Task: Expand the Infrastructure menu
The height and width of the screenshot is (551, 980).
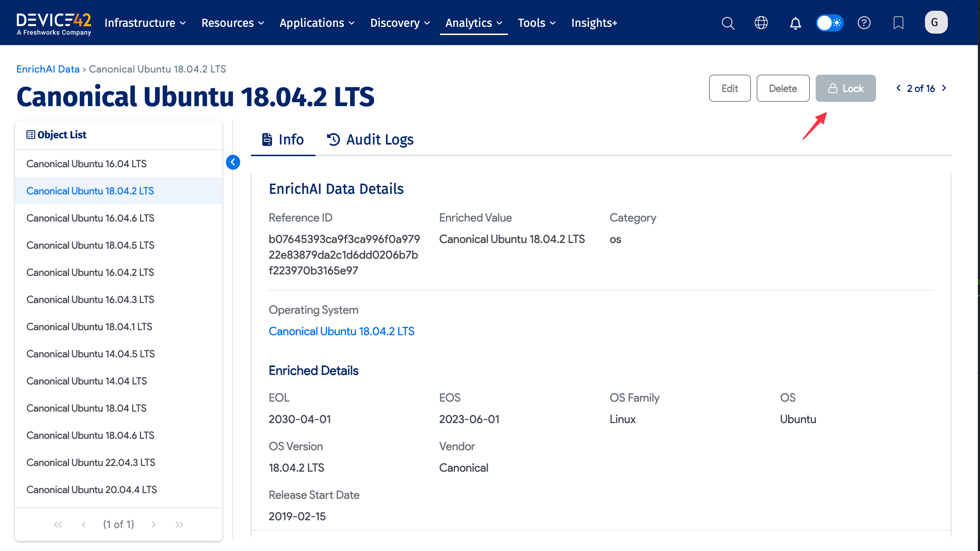Action: click(145, 23)
